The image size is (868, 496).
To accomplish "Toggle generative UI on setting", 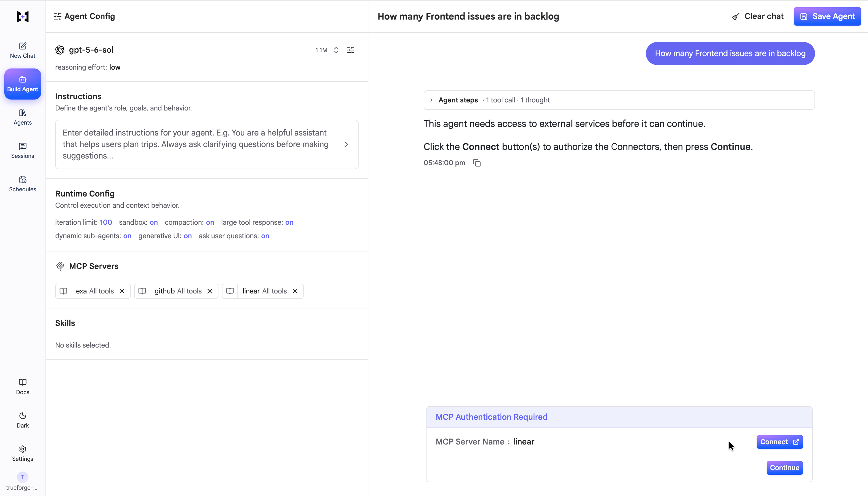I will click(188, 236).
